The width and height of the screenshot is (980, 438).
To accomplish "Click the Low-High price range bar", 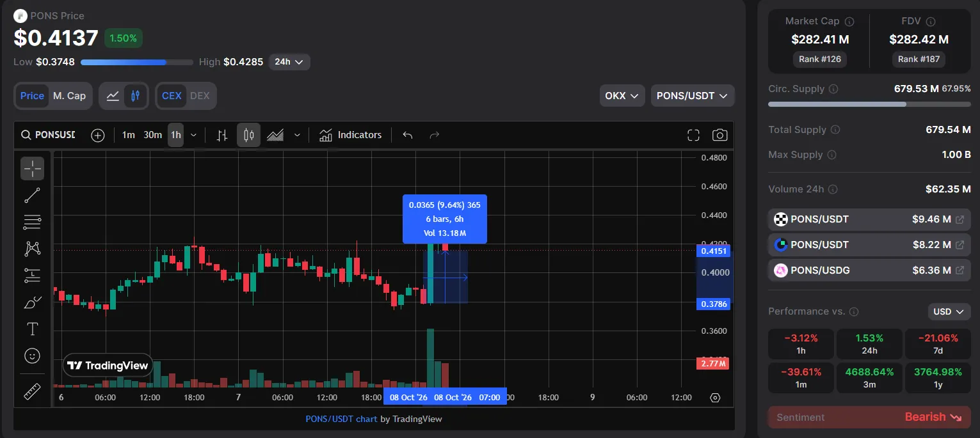I will (x=137, y=63).
